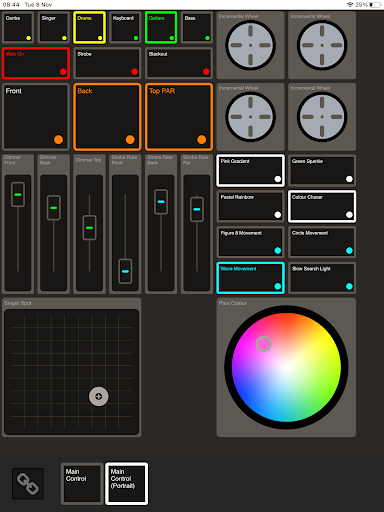Click the Singer Spot crosshair handle
The image size is (384, 512).
pyautogui.click(x=98, y=396)
